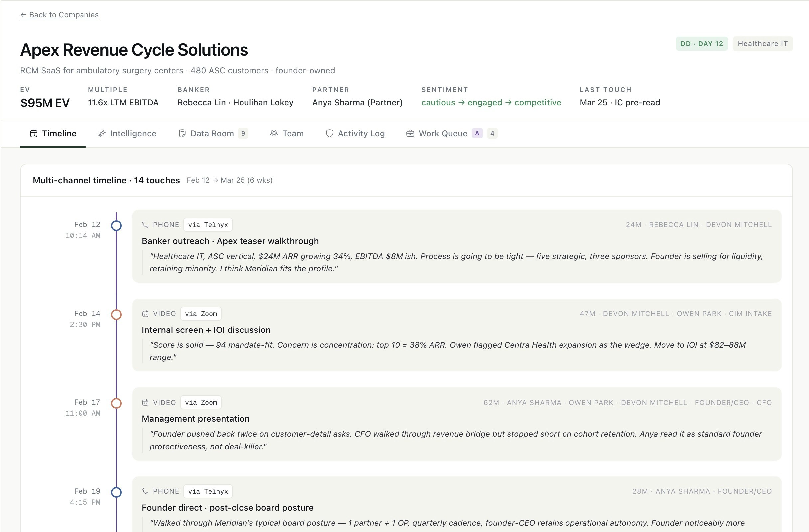Click 'Multi-channel timeline · 14 touches' header
The width and height of the screenshot is (809, 532).
pyautogui.click(x=106, y=181)
